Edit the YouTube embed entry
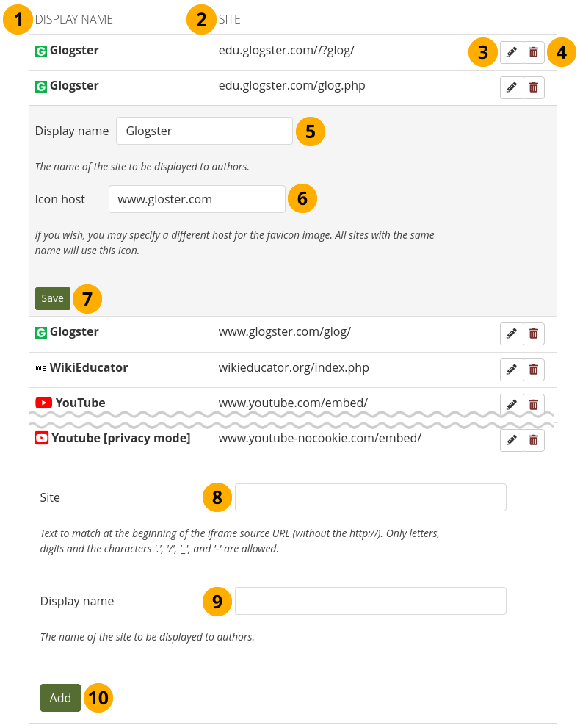 tap(512, 404)
